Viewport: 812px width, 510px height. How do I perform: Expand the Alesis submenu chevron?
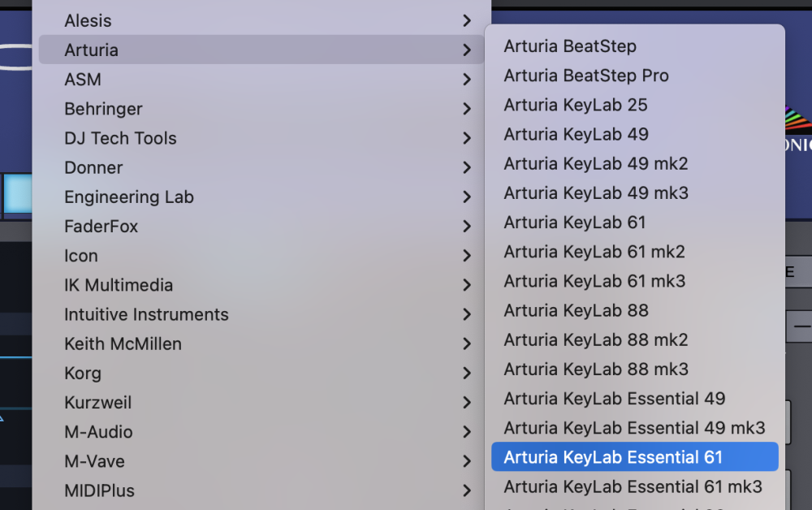[466, 20]
